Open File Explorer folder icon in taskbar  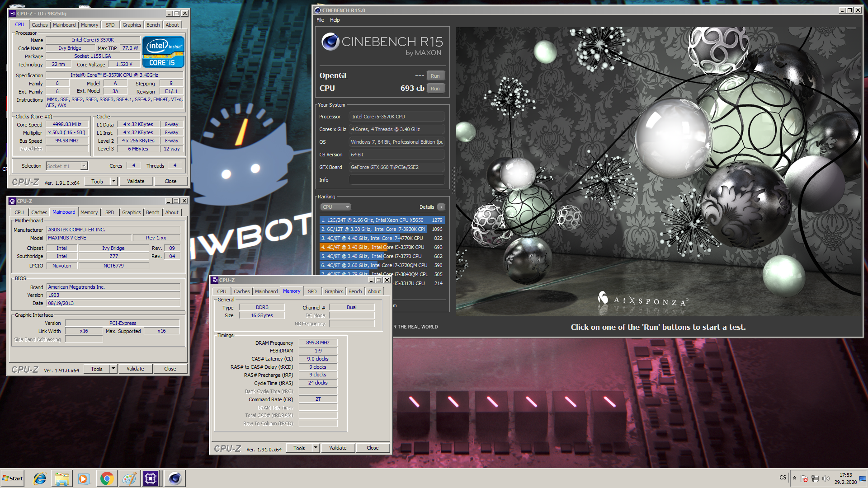point(62,479)
